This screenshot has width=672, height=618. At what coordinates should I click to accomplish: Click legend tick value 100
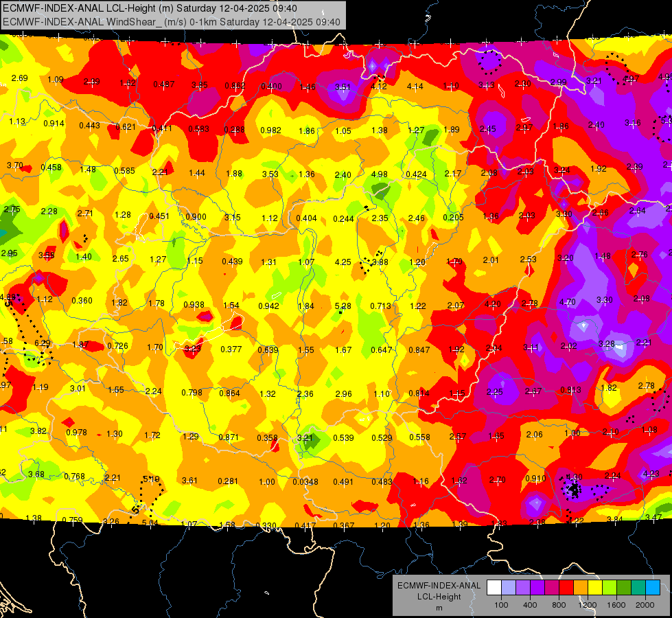click(501, 605)
